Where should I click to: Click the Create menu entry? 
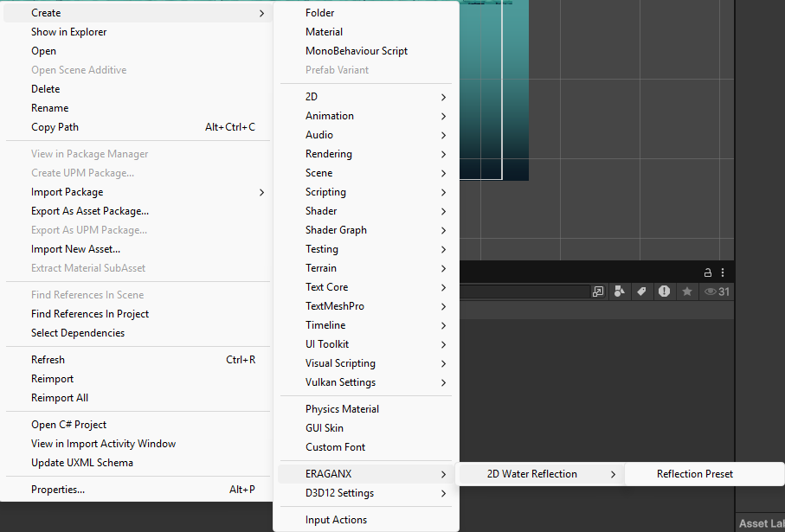pyautogui.click(x=138, y=12)
